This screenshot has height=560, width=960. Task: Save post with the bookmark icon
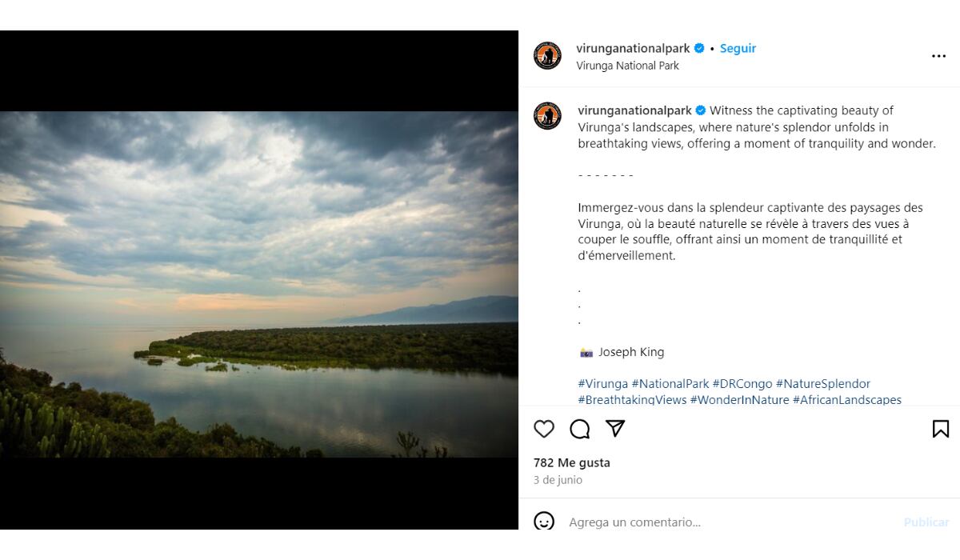tap(941, 429)
